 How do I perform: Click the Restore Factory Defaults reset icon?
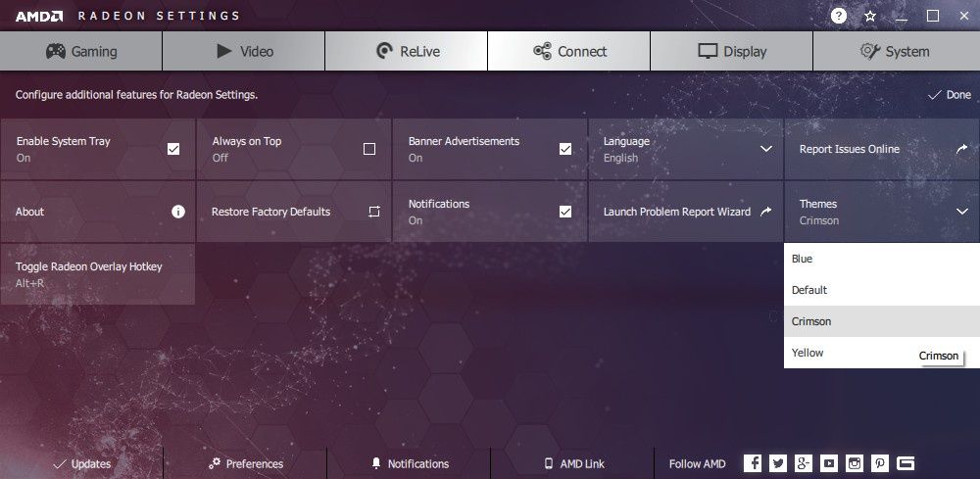click(x=373, y=212)
